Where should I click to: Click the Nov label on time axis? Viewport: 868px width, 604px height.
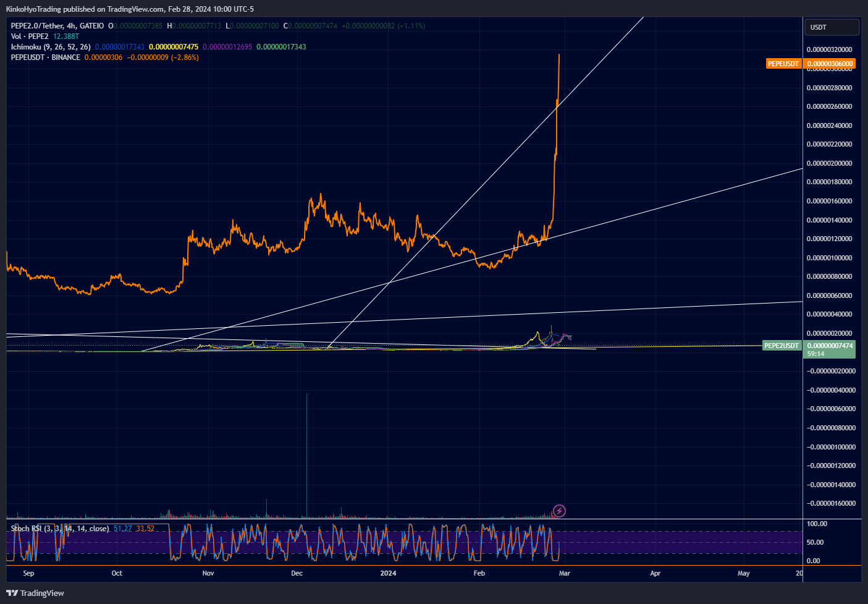[208, 573]
